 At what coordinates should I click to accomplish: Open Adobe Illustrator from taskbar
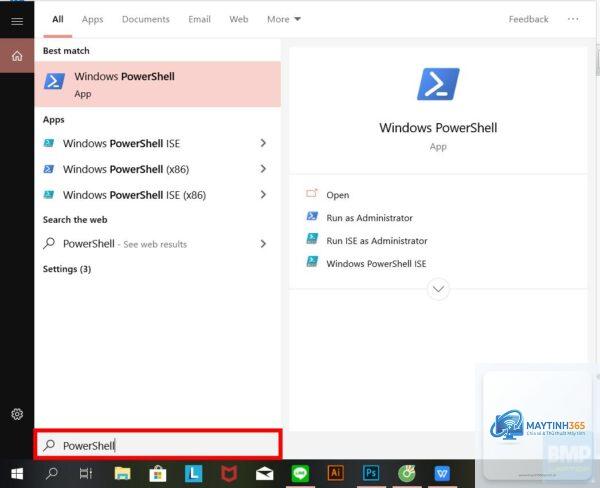coord(336,474)
